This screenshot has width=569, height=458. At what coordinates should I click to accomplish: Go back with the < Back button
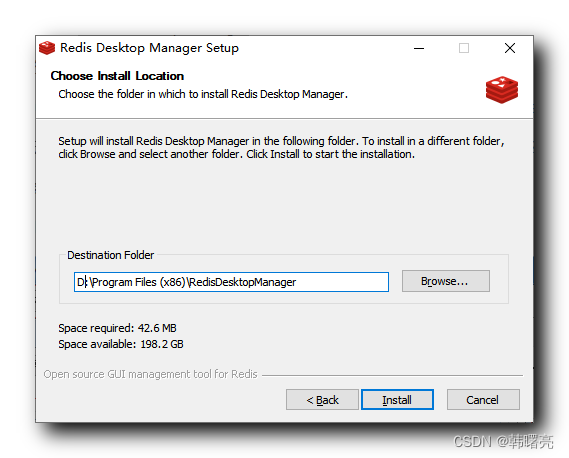pyautogui.click(x=322, y=400)
